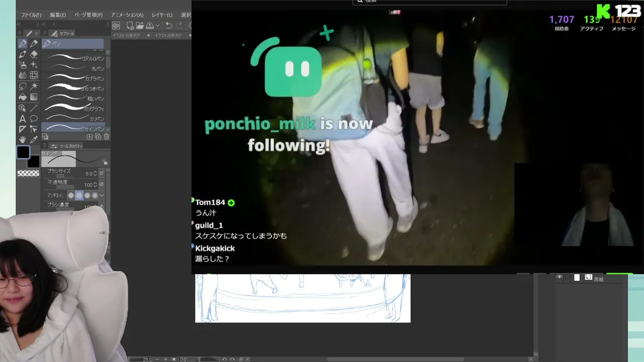Click the Save icon in command bar
Image resolution: width=644 pixels, height=362 pixels.
(x=149, y=26)
